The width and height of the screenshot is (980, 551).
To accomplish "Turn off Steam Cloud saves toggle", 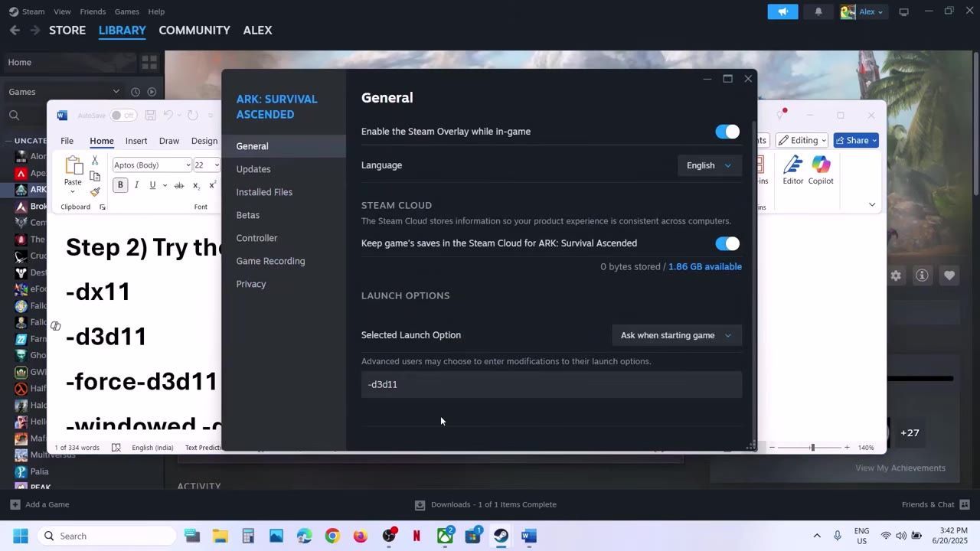I will 727,243.
